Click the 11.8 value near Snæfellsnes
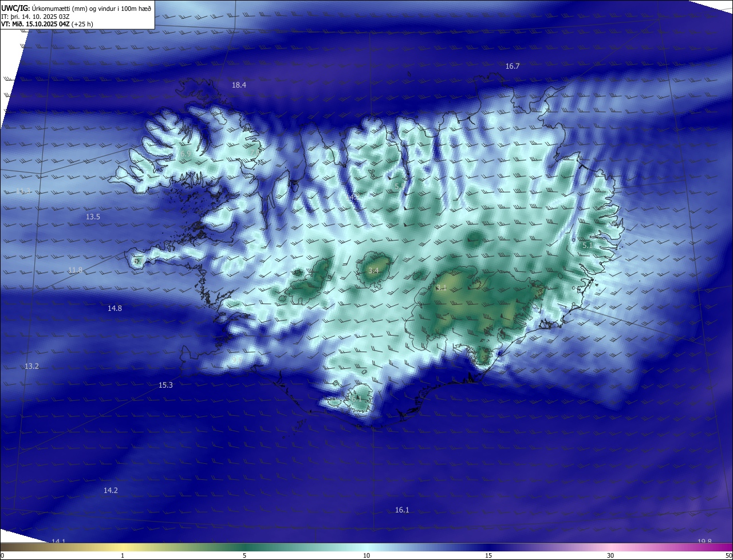Viewport: 733px width, 560px height. point(75,270)
